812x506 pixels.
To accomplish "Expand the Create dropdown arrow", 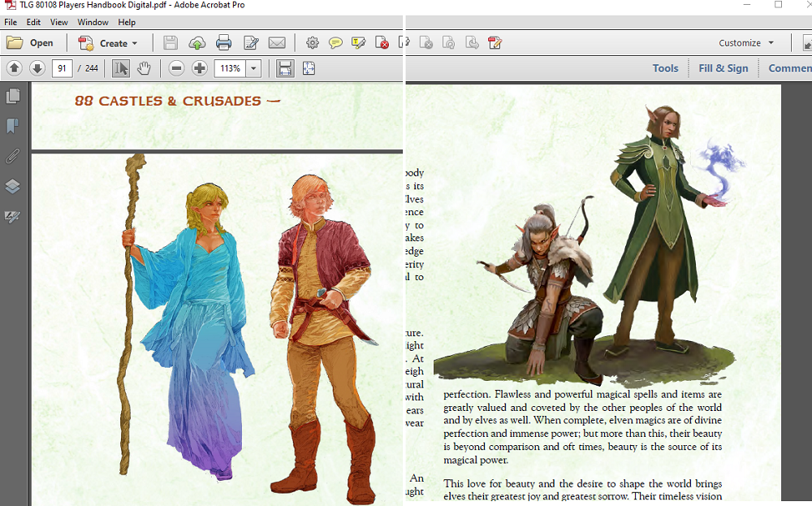I will [135, 44].
